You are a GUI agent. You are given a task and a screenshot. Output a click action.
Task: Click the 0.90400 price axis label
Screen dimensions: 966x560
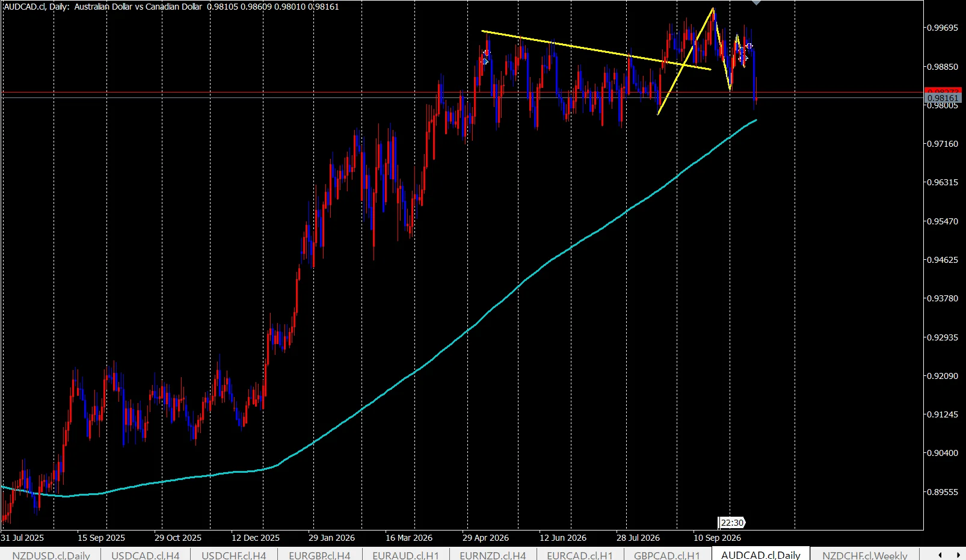coord(943,453)
